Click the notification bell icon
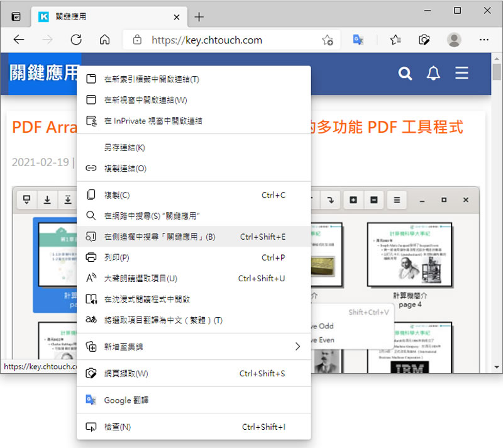Image resolution: width=503 pixels, height=448 pixels. point(433,74)
